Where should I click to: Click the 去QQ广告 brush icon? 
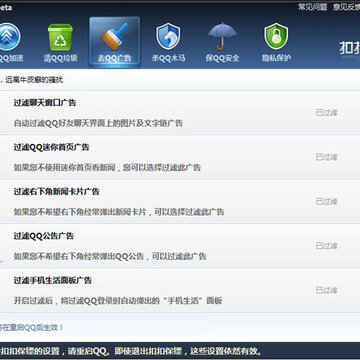(x=114, y=36)
